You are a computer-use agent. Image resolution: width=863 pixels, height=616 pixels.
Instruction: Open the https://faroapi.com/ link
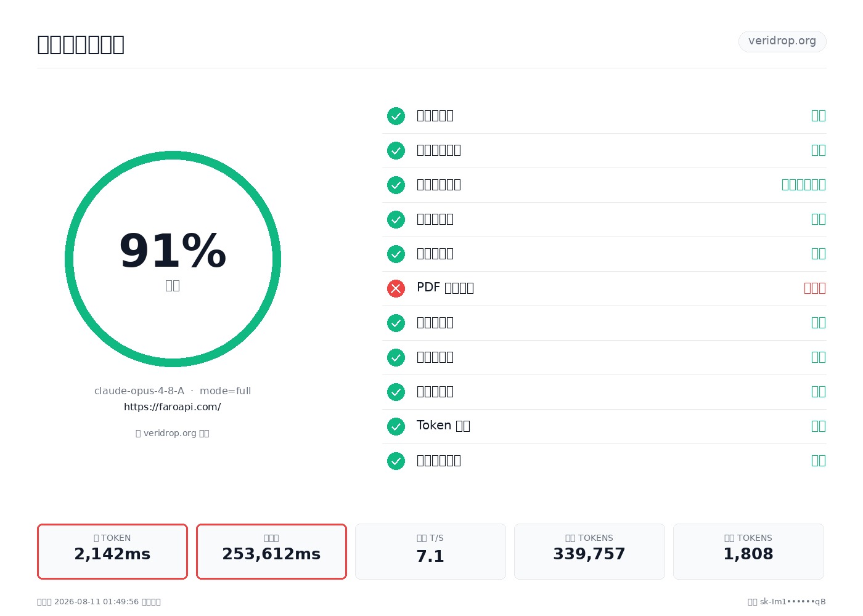(x=173, y=407)
